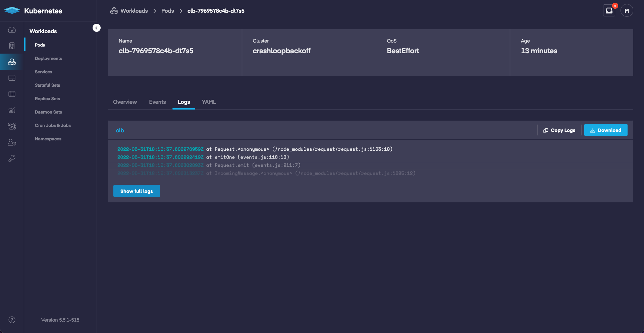Click the Workloads panel heading
The height and width of the screenshot is (333, 644).
43,31
